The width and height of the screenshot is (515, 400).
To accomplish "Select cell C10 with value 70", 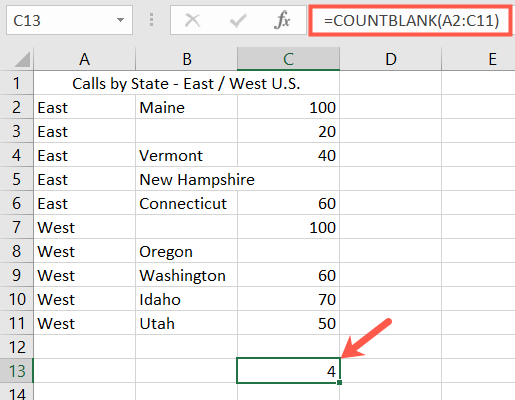I will click(288, 299).
